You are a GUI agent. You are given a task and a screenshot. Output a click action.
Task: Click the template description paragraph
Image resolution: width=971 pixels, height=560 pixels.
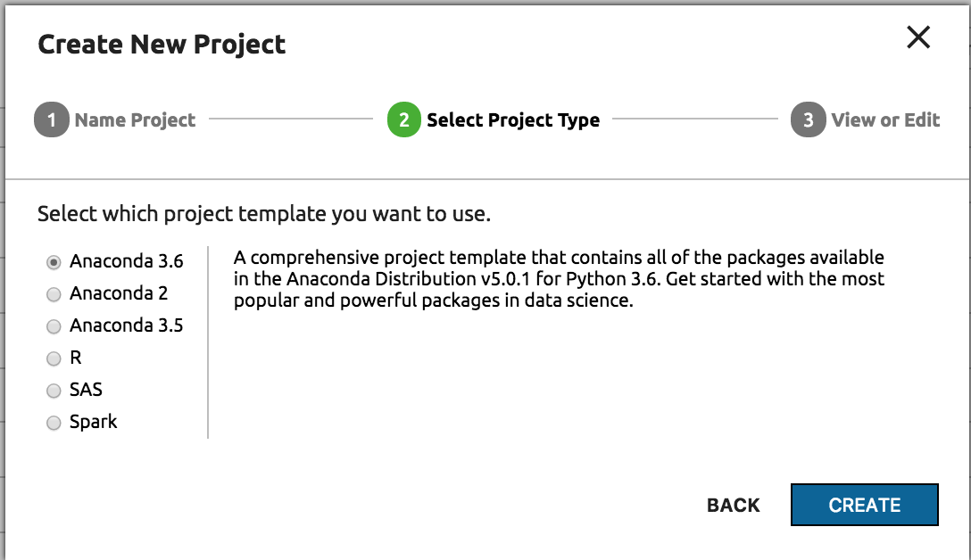559,279
